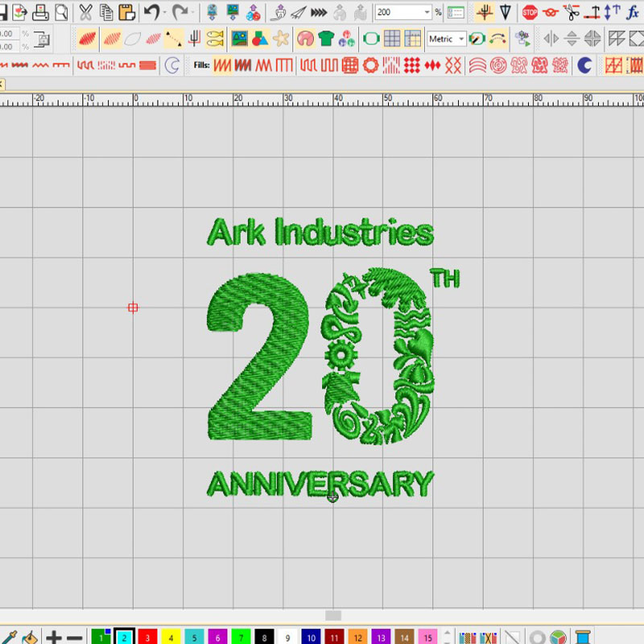Click the Undo arrow
Viewport: 644px width, 644px height.
point(152,12)
